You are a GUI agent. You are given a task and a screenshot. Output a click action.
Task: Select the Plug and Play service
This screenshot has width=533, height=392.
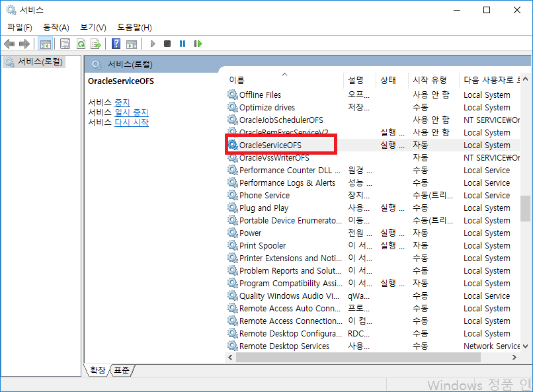tap(373, 208)
